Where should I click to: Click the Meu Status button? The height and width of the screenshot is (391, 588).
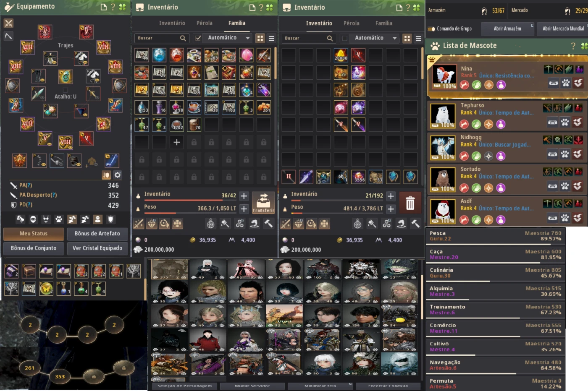pos(34,234)
